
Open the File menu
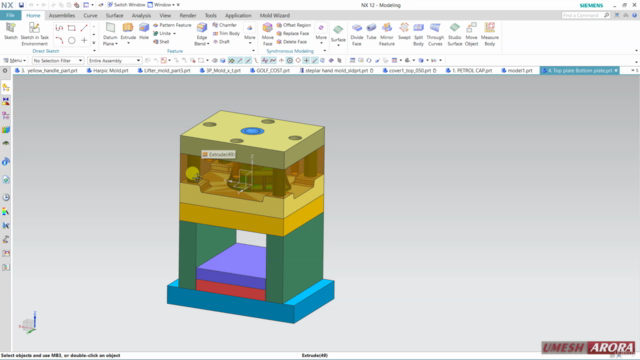point(10,15)
